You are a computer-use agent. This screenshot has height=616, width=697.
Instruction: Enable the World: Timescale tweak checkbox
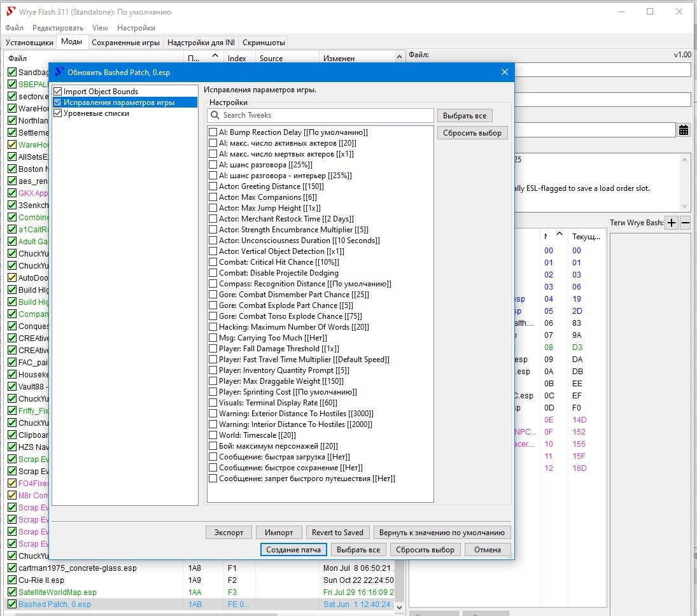pos(213,435)
